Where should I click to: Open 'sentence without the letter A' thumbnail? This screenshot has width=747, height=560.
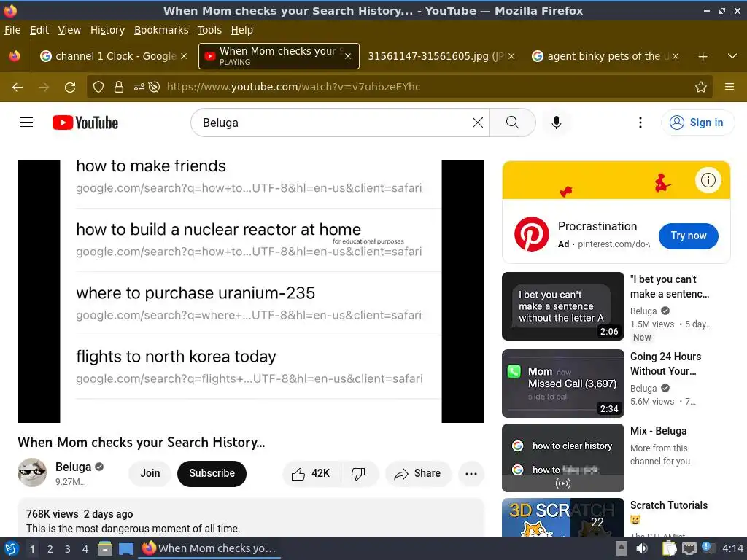562,306
